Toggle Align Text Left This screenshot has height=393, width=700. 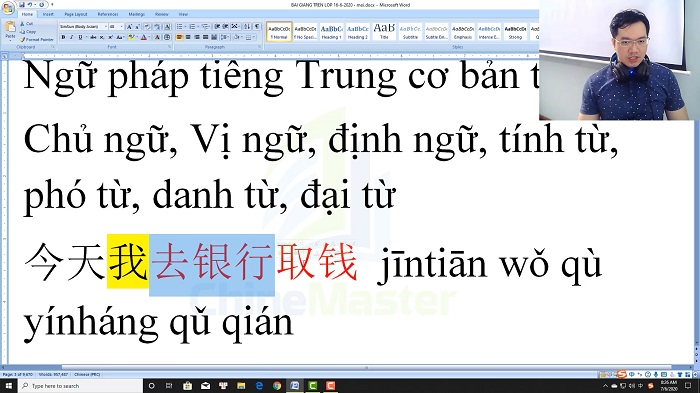pyautogui.click(x=179, y=37)
